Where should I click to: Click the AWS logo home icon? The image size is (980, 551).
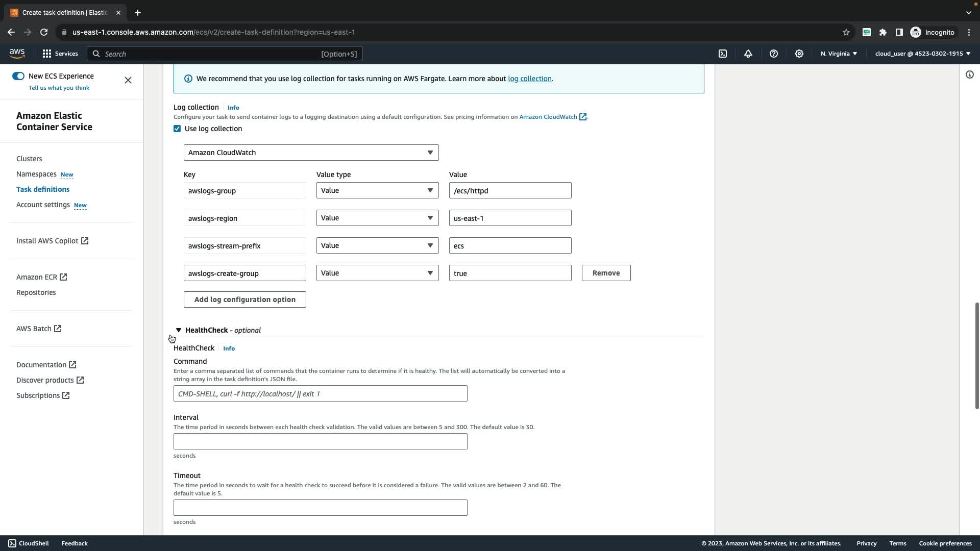pyautogui.click(x=17, y=54)
